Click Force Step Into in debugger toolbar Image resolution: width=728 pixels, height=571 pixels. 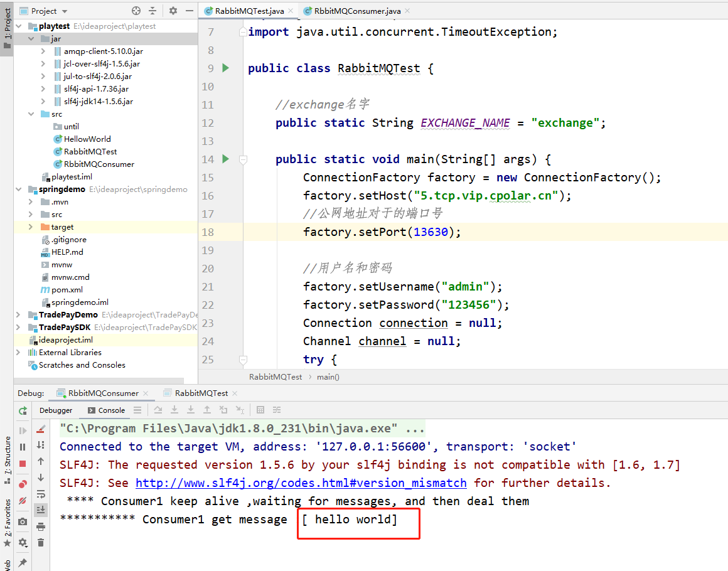191,410
